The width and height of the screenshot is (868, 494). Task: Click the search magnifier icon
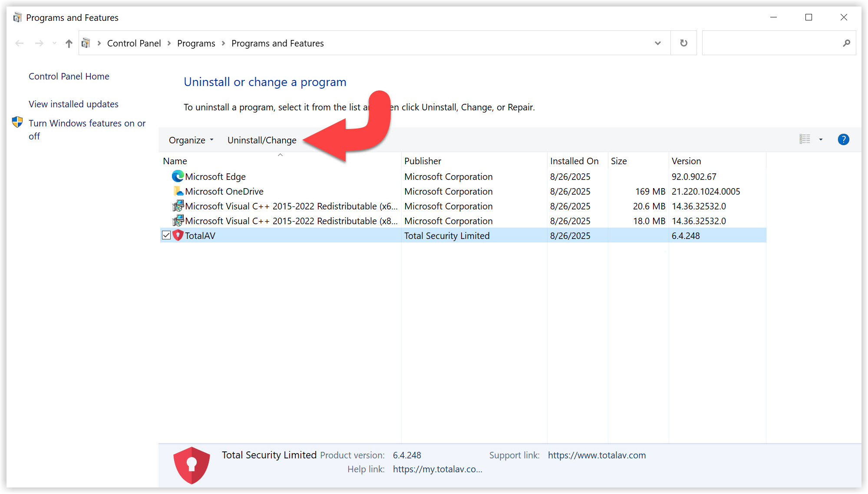pos(846,43)
